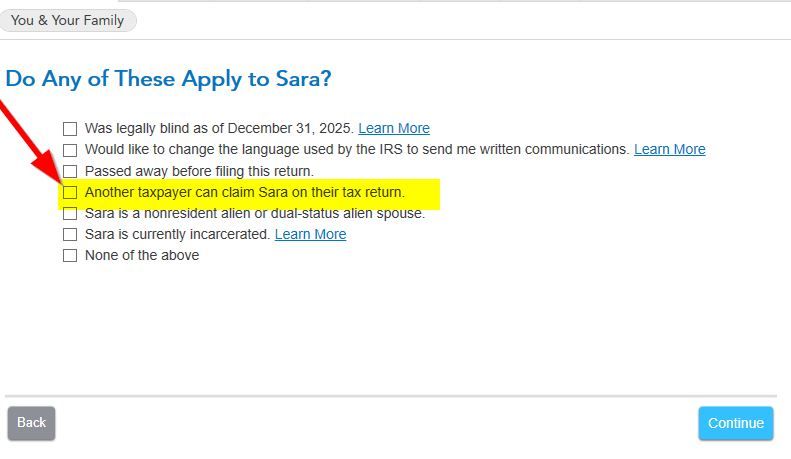Select the nonresident alien spouse checkbox

click(x=70, y=213)
